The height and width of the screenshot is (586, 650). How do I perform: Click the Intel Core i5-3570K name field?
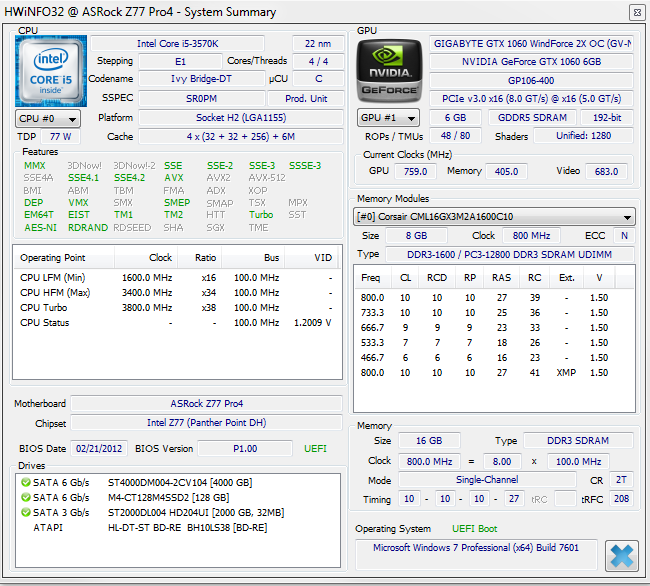(x=177, y=44)
